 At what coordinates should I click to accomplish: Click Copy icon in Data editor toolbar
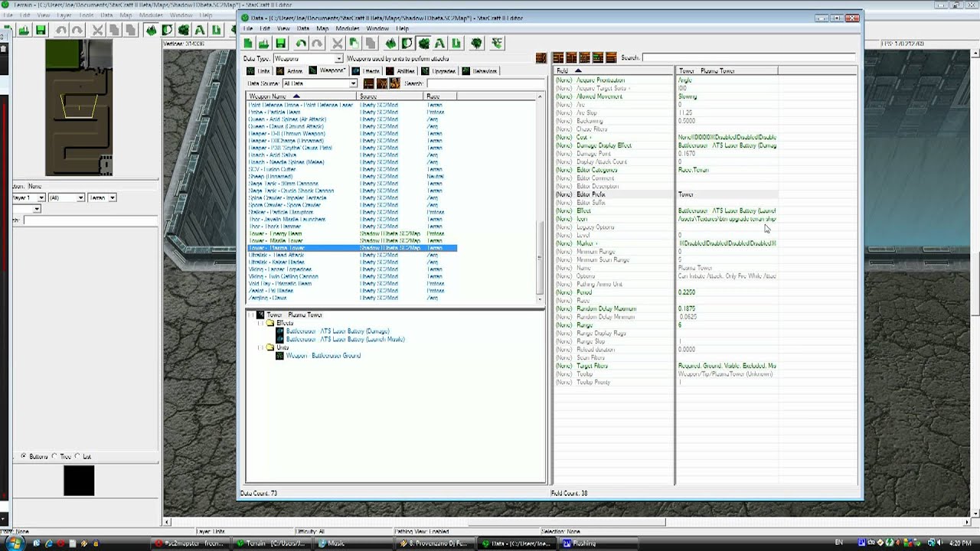pos(354,44)
